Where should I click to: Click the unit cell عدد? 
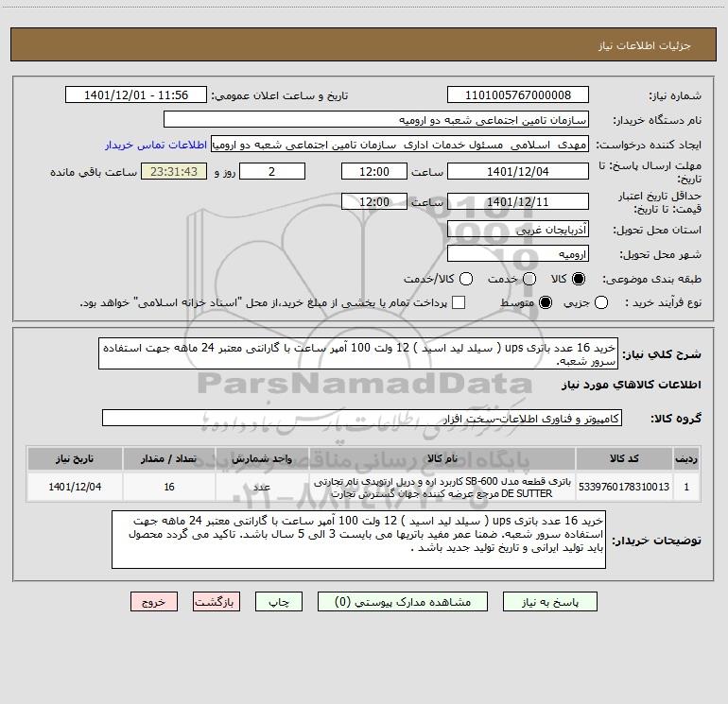262,487
